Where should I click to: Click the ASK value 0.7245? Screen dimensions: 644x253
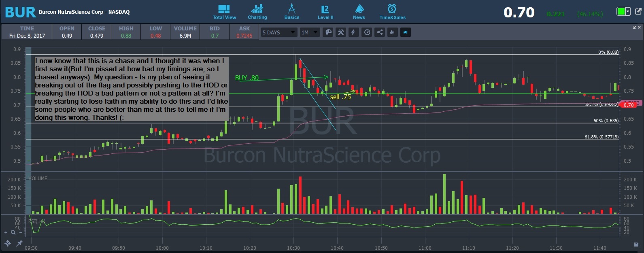point(244,36)
